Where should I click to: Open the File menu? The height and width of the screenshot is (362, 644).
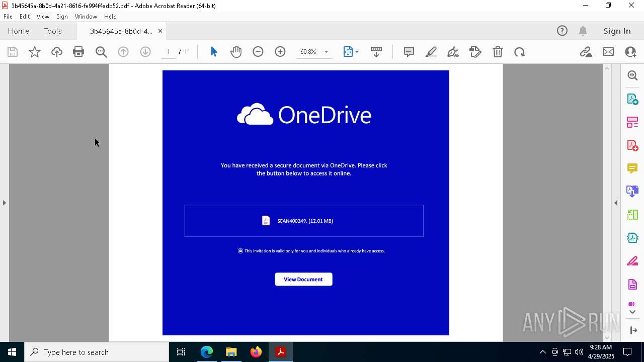pos(8,17)
